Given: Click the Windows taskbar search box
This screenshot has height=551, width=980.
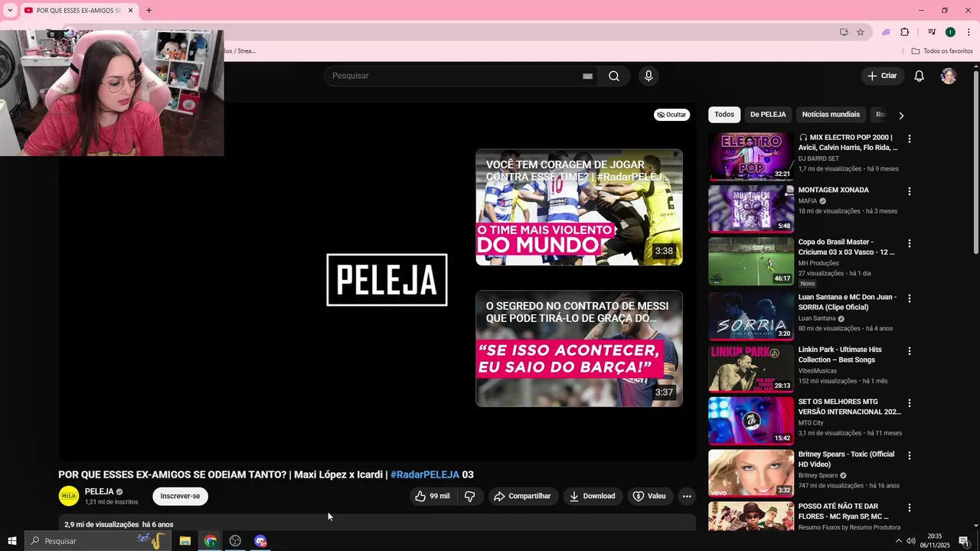Looking at the screenshot, I should 97,541.
